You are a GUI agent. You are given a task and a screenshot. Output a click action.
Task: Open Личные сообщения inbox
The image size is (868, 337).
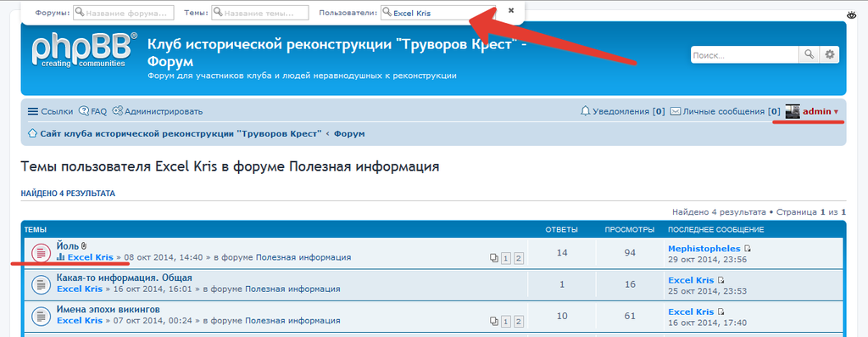coord(726,111)
